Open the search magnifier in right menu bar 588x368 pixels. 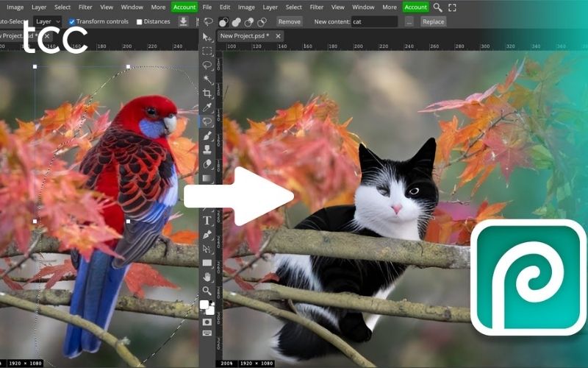click(437, 7)
